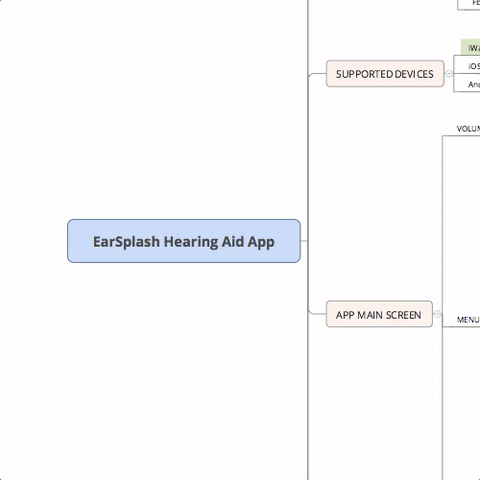Click the horizontal underline beneath the MENU label
480x480 pixels.
461,327
